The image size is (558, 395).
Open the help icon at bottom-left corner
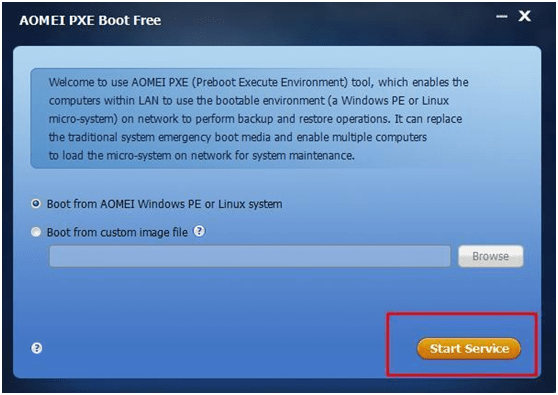(x=37, y=348)
